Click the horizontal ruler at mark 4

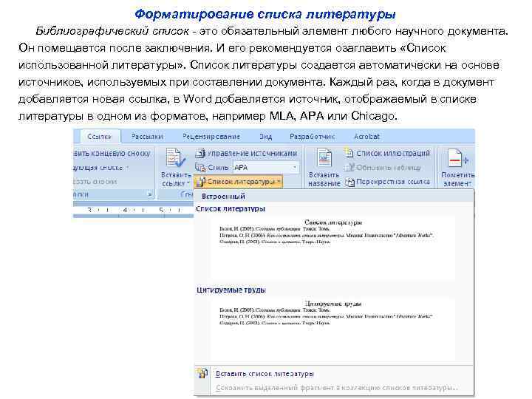[x=125, y=210]
